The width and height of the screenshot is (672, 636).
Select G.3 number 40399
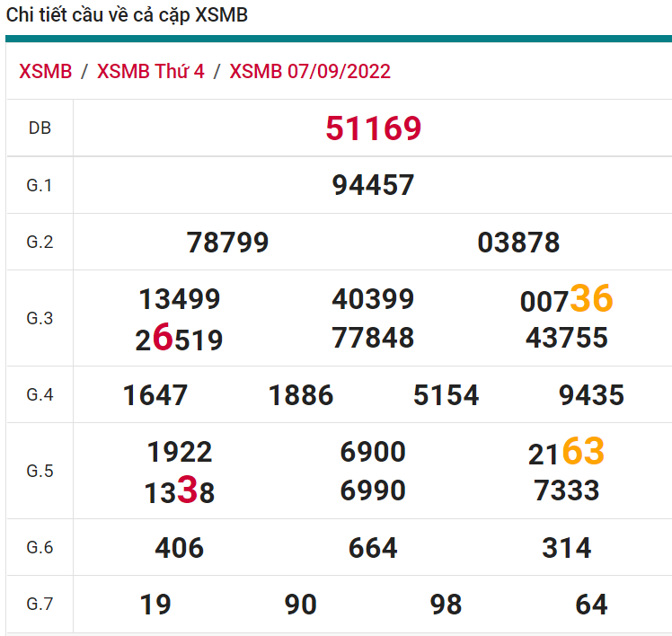(373, 299)
